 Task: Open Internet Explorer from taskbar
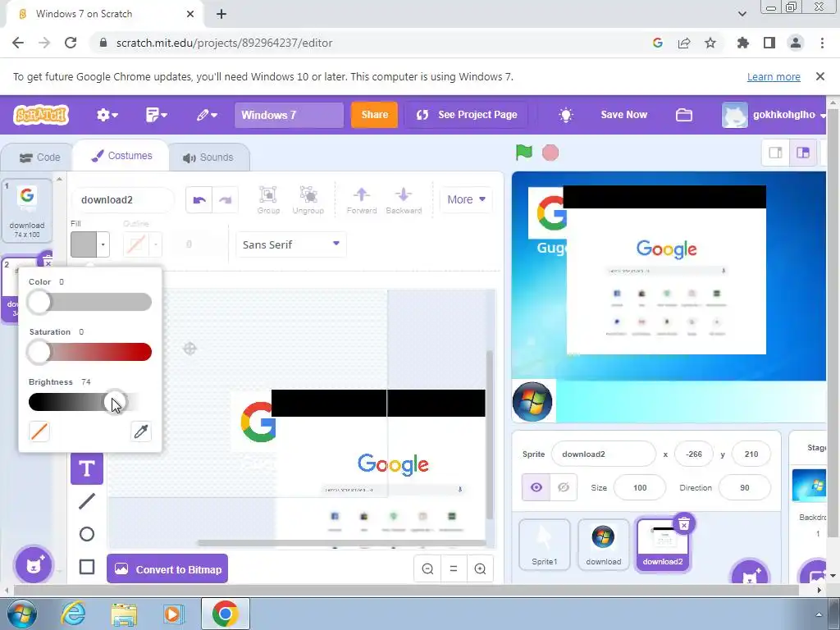[x=73, y=614]
